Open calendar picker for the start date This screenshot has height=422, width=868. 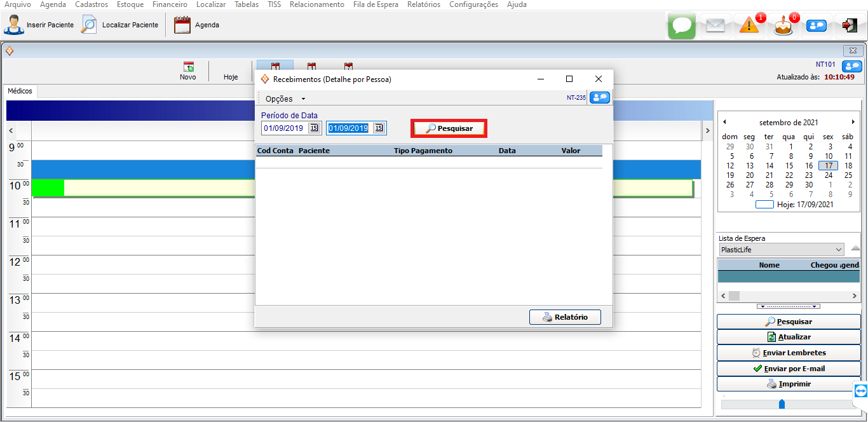tap(314, 128)
